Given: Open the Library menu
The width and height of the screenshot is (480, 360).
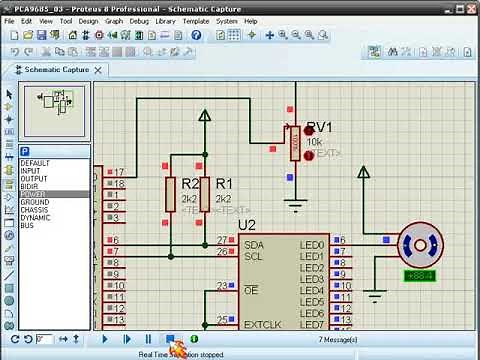Looking at the screenshot, I should (x=165, y=21).
